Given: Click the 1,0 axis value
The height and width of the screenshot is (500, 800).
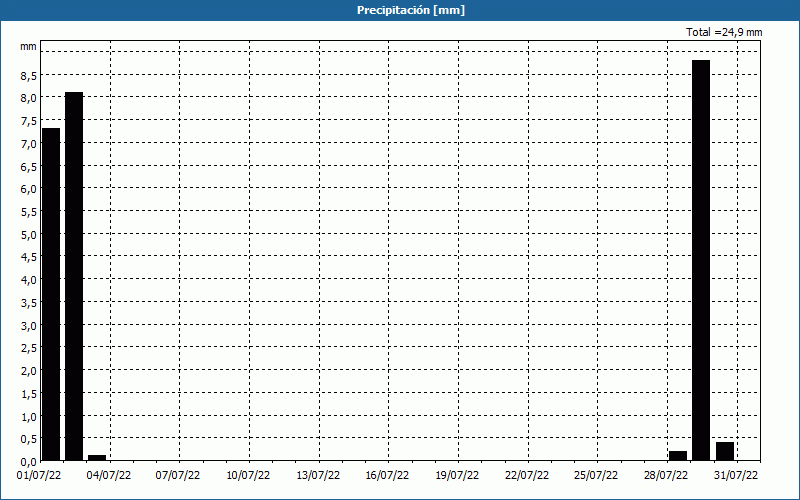Looking at the screenshot, I should point(29,417).
